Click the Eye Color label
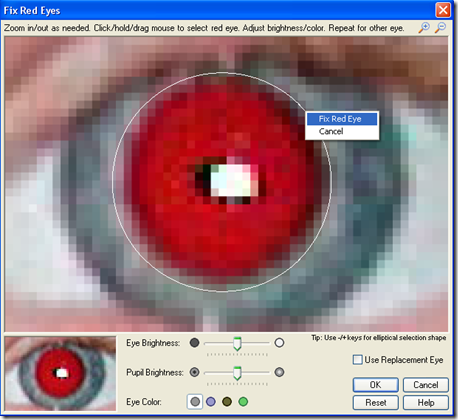458x420 pixels. click(144, 402)
